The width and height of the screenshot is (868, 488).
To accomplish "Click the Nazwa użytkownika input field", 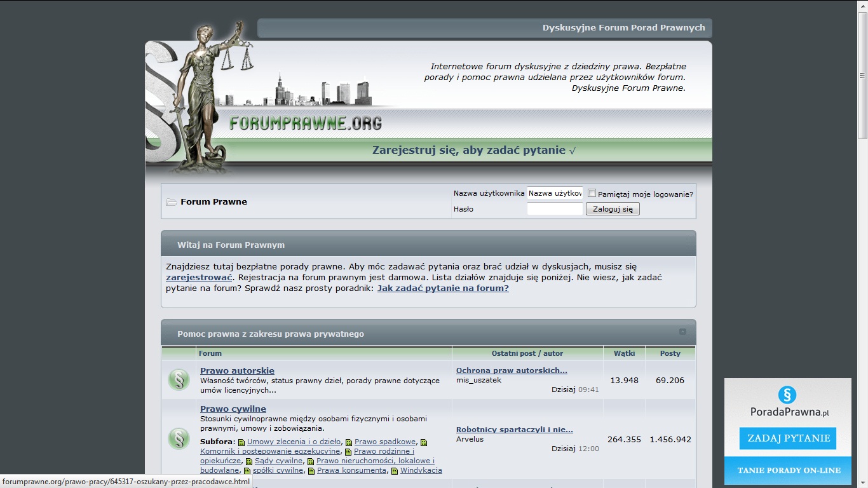I will [x=555, y=193].
